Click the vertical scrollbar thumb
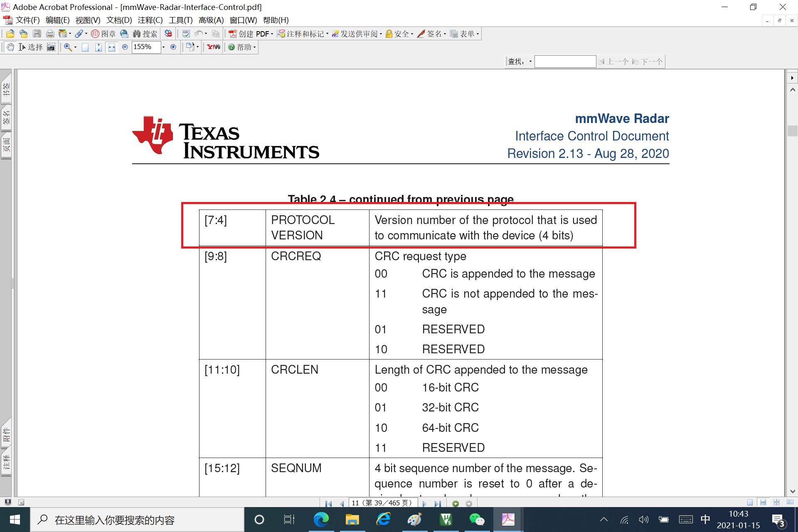Screen dimensions: 798x532 [792, 131]
